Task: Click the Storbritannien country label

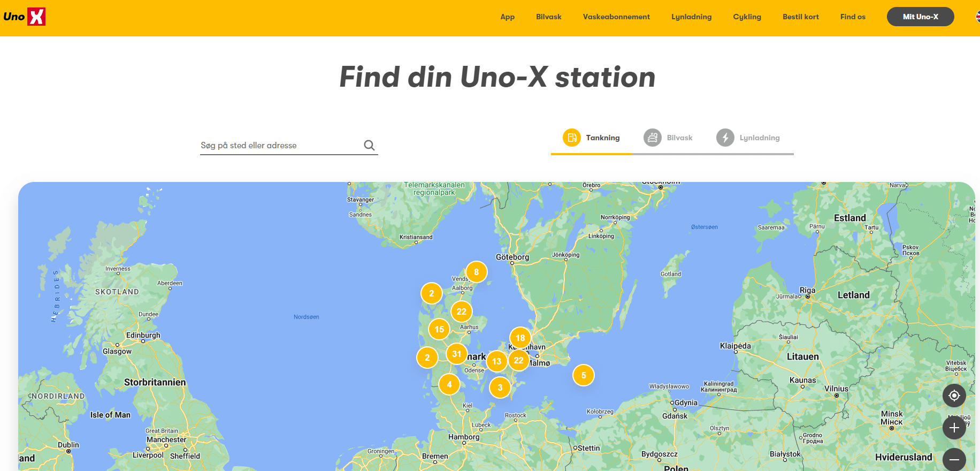Action: point(155,382)
